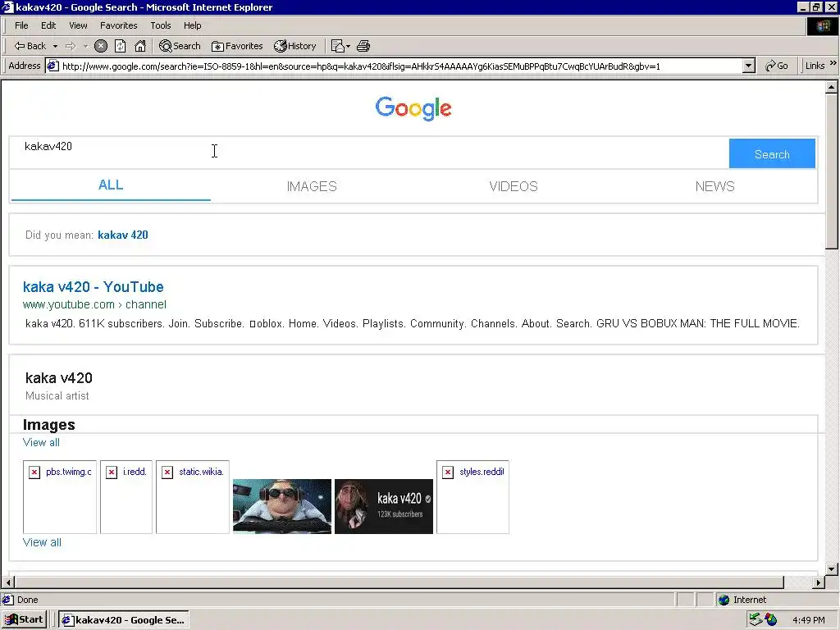Click the horizontal scrollbar left arrow
Image resolution: width=840 pixels, height=630 pixels.
point(7,582)
